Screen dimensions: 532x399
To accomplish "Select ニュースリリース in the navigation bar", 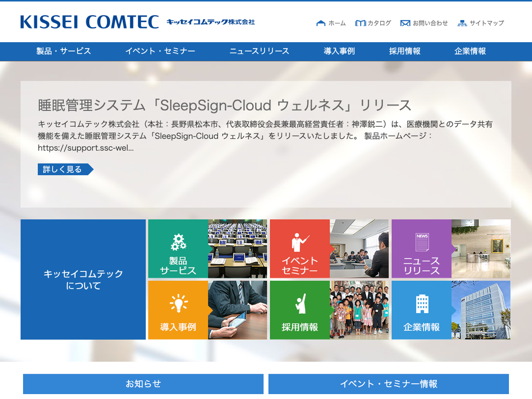I will pyautogui.click(x=259, y=51).
